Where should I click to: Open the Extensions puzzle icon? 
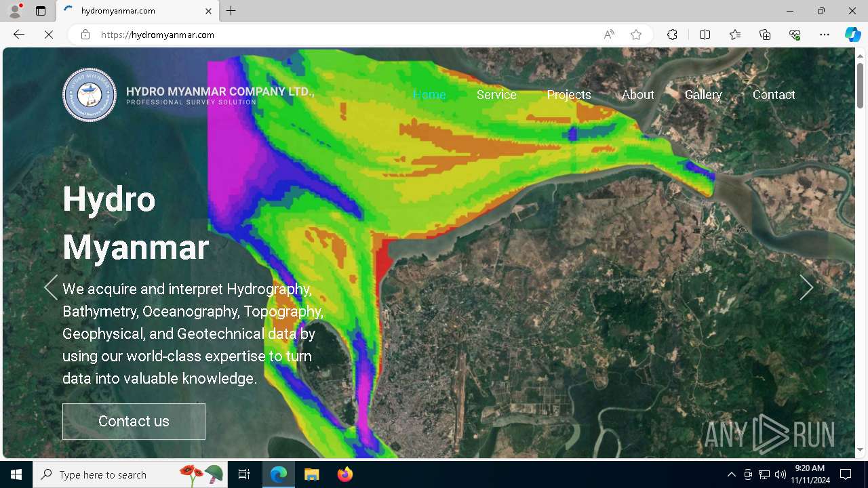point(672,35)
